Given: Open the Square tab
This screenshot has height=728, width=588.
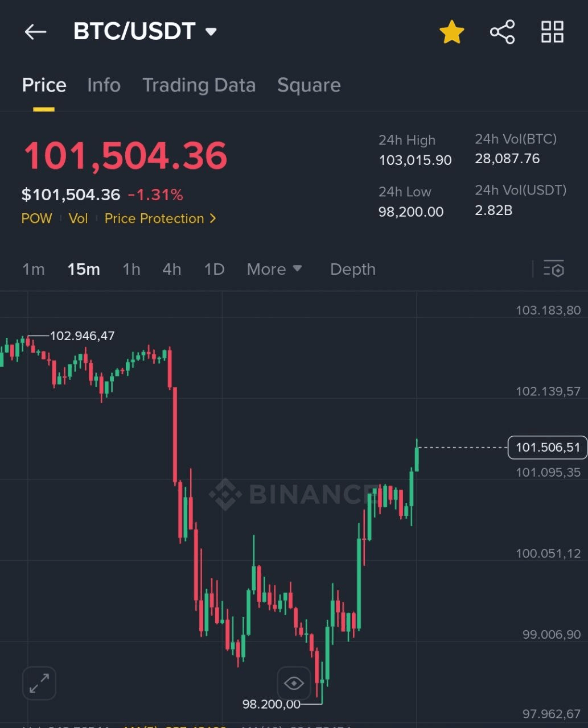Looking at the screenshot, I should tap(309, 85).
